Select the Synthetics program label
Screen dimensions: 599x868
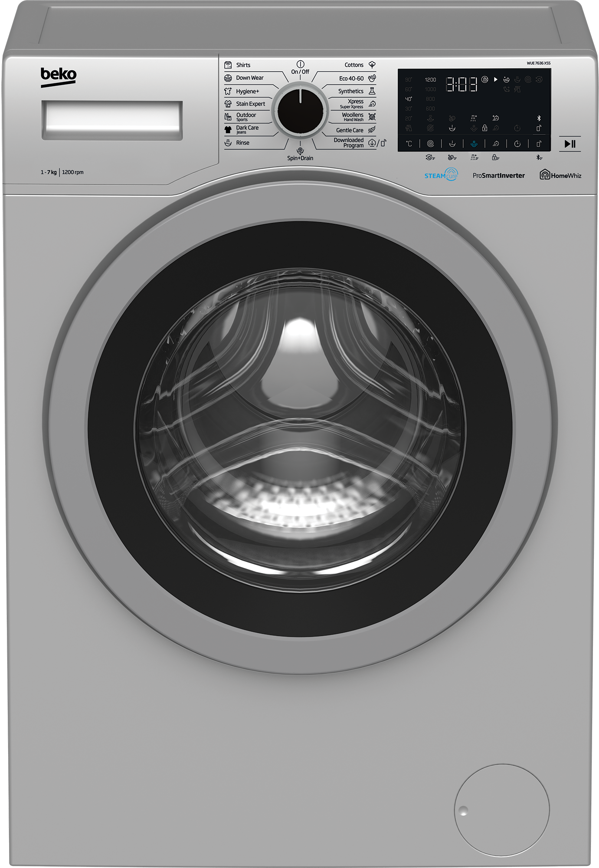[x=350, y=91]
